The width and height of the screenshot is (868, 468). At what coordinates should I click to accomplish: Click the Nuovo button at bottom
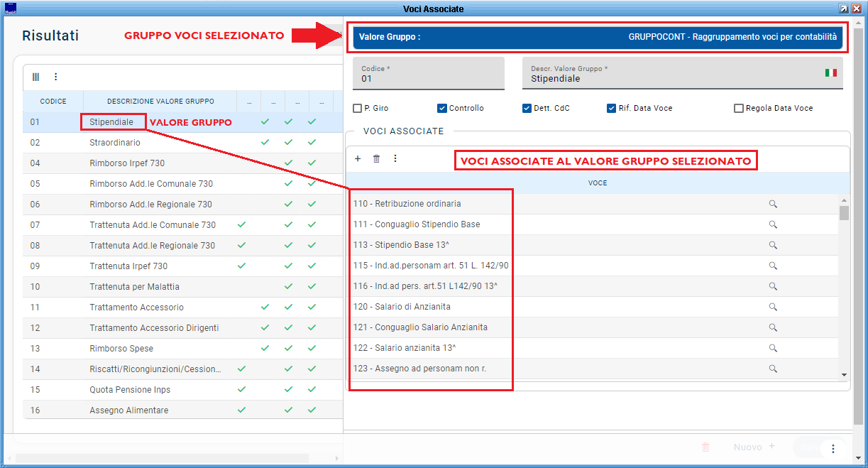754,447
